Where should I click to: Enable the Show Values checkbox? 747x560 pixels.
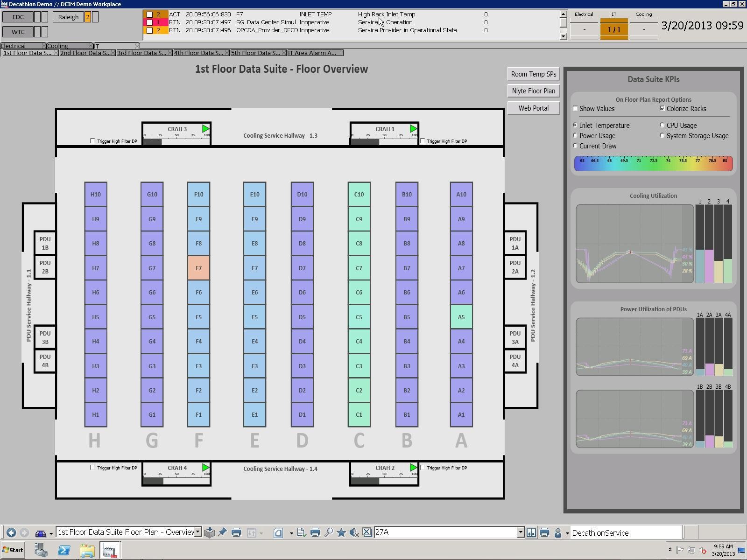575,109
